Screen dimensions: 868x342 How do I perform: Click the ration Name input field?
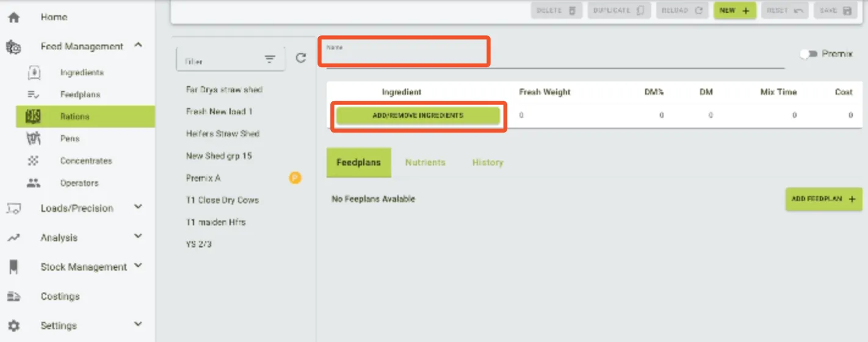coord(549,56)
